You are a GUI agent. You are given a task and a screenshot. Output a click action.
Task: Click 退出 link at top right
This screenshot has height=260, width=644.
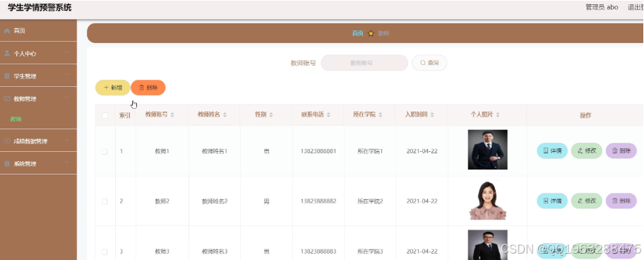tap(636, 7)
